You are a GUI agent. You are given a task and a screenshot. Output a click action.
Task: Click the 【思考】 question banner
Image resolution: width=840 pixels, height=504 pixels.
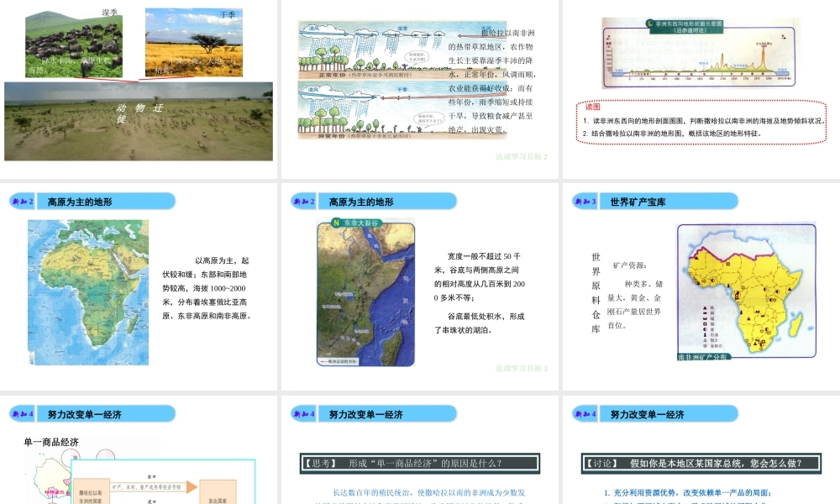point(420,463)
